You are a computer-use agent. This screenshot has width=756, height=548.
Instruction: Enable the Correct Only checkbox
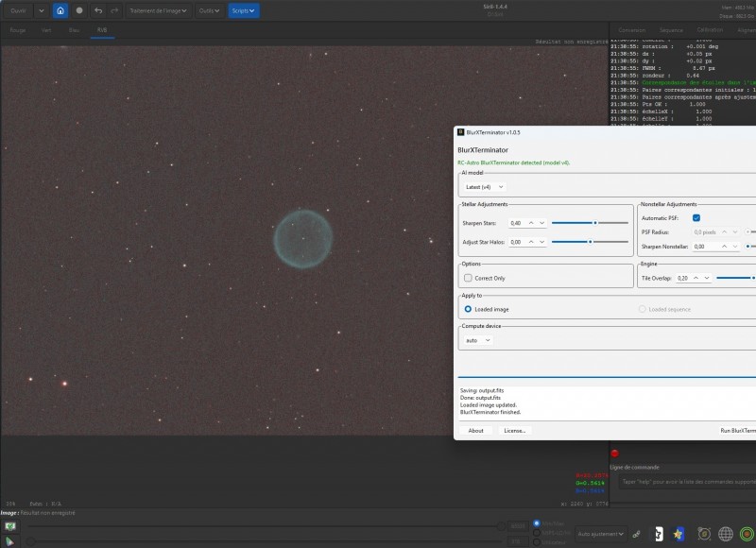click(x=468, y=278)
